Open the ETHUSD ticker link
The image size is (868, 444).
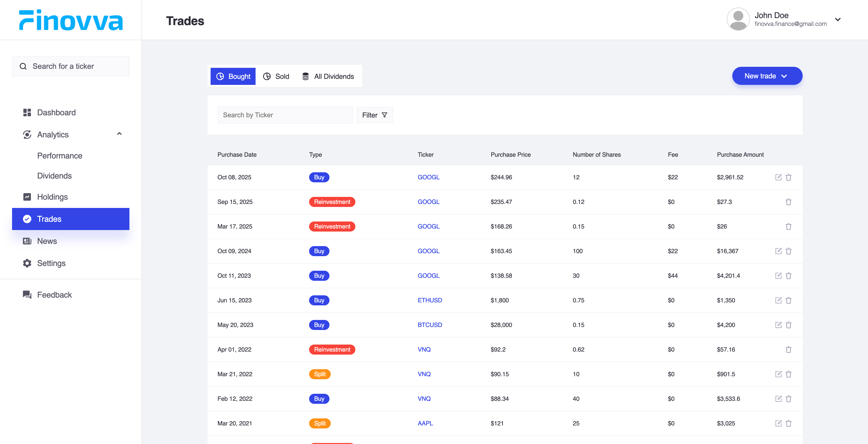pyautogui.click(x=430, y=300)
